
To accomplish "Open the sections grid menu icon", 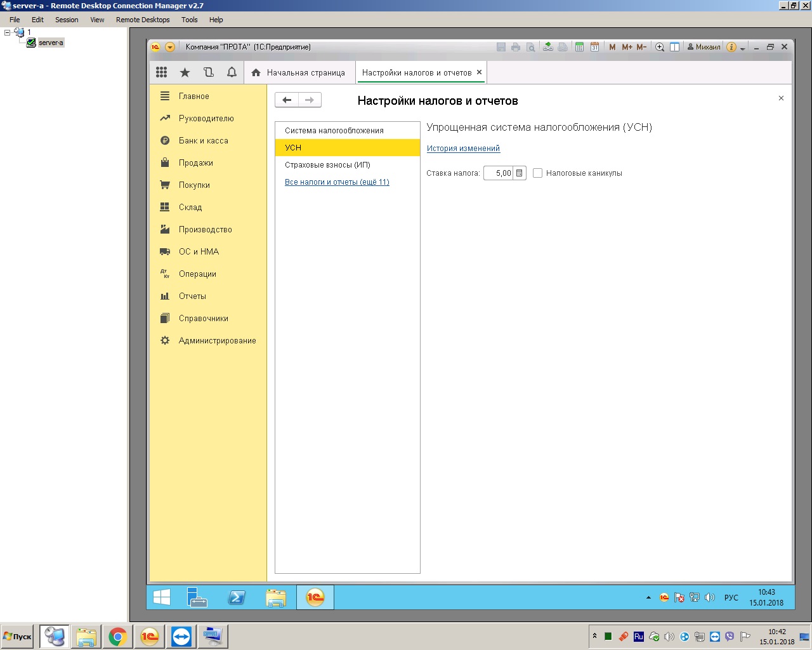I will point(162,72).
